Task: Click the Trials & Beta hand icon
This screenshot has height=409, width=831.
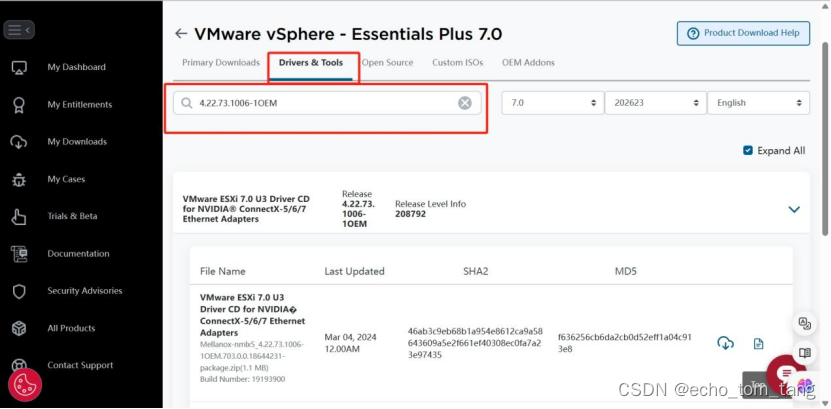Action: [19, 216]
